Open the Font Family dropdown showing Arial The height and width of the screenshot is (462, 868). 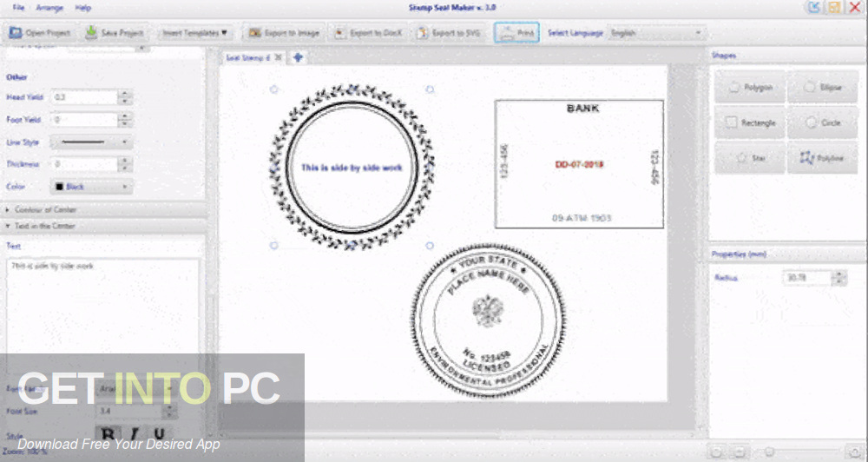pyautogui.click(x=135, y=388)
